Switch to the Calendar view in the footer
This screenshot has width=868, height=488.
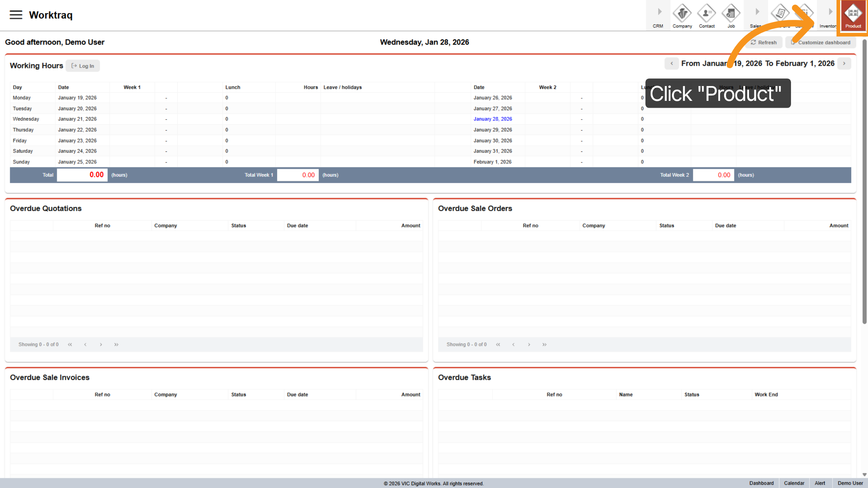pyautogui.click(x=794, y=483)
